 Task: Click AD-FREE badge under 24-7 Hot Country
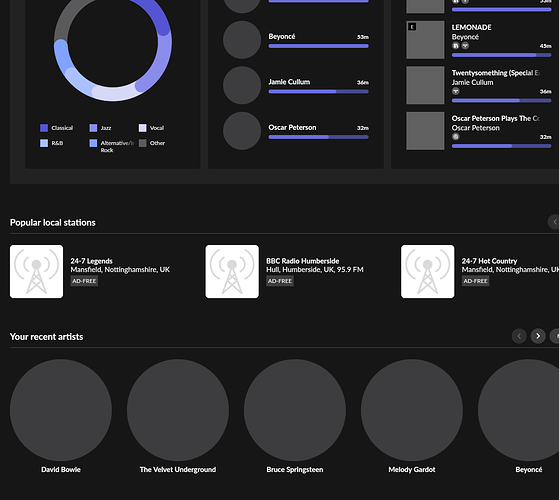tap(475, 281)
